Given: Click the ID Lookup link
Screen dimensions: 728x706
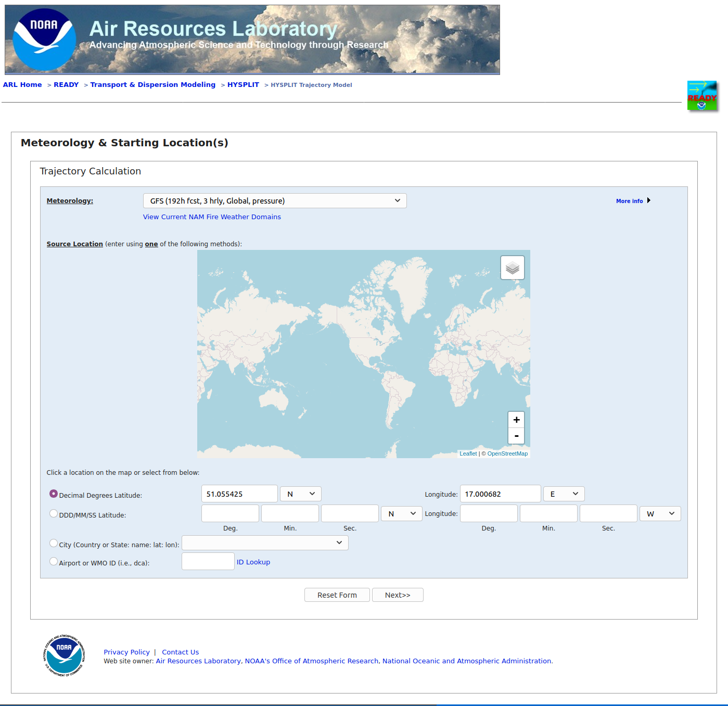Looking at the screenshot, I should pos(253,562).
